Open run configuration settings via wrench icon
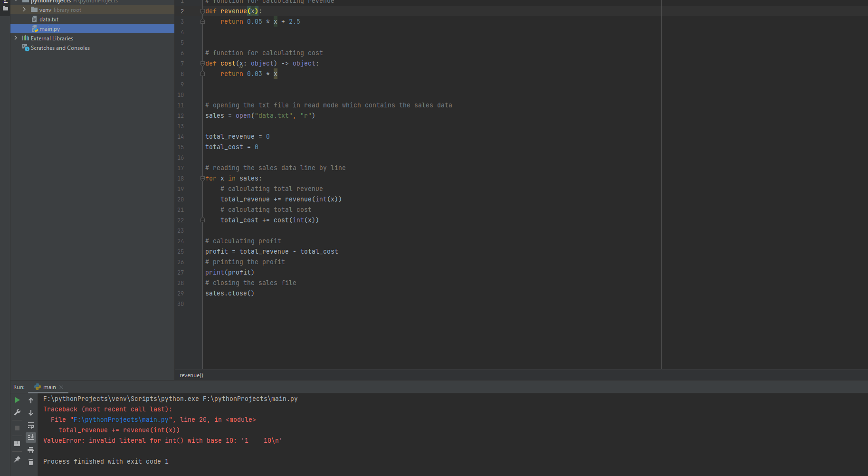 [x=17, y=411]
